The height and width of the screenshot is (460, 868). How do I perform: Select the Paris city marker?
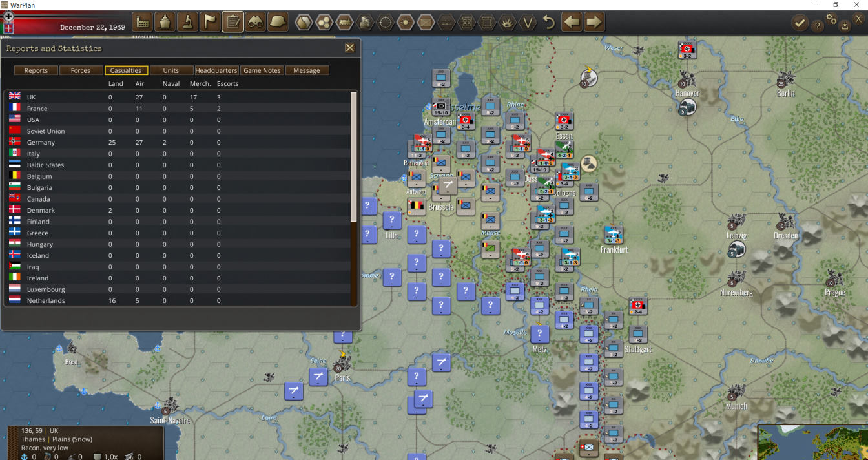(x=342, y=364)
